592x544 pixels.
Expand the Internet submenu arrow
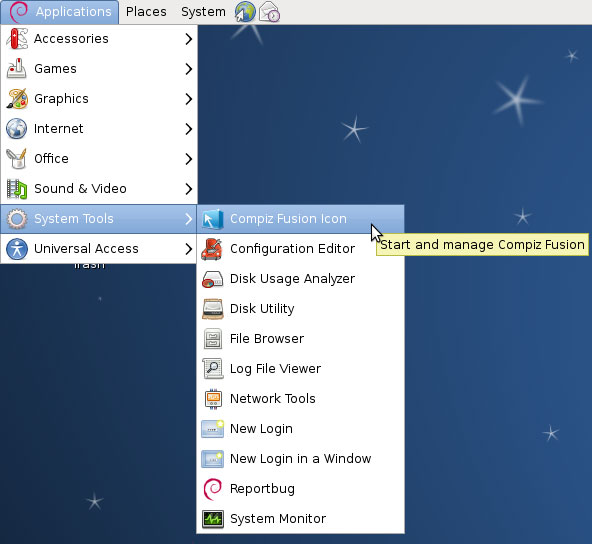[x=189, y=128]
